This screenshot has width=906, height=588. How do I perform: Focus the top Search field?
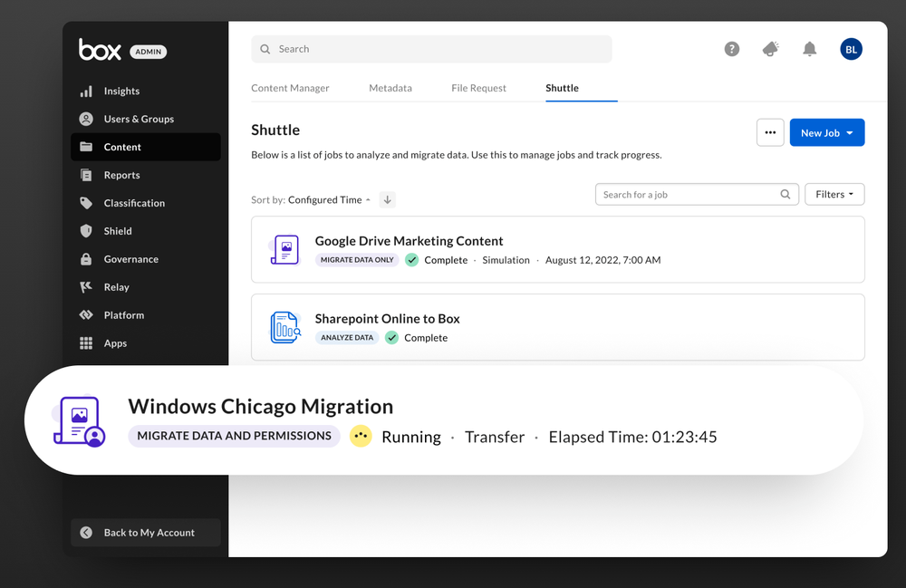click(x=431, y=49)
